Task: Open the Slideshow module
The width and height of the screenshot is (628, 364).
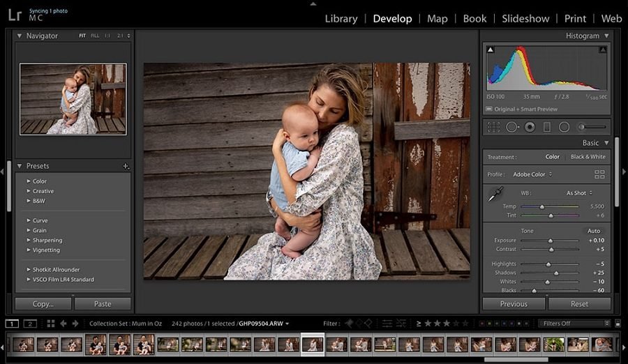Action: coord(525,19)
